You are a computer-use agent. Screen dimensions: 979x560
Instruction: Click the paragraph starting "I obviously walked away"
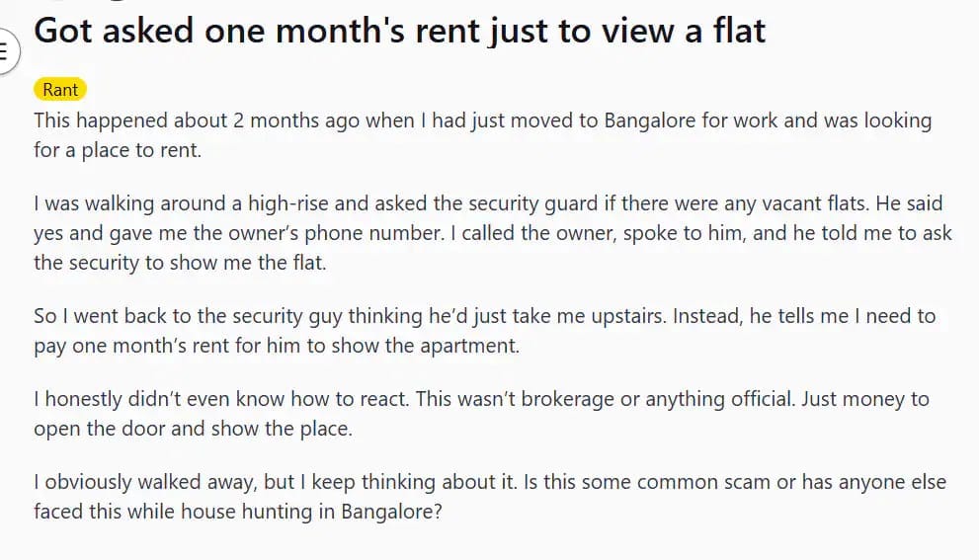(x=489, y=497)
